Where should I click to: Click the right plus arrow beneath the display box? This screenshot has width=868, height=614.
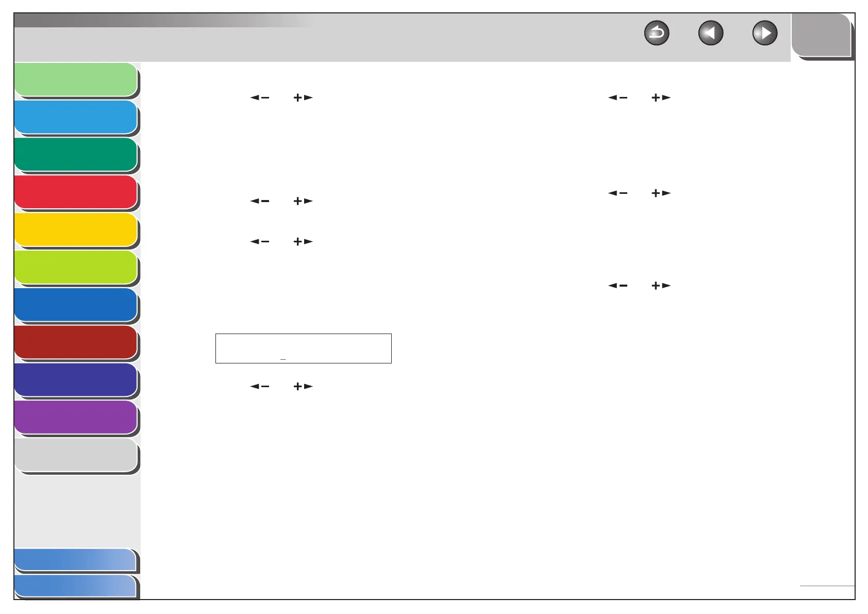[303, 386]
